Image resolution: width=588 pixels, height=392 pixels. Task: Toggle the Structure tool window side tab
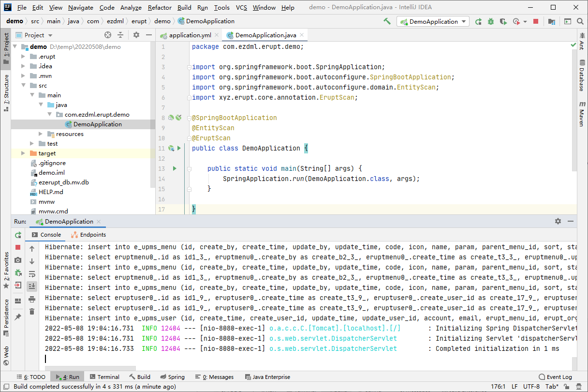click(6, 93)
